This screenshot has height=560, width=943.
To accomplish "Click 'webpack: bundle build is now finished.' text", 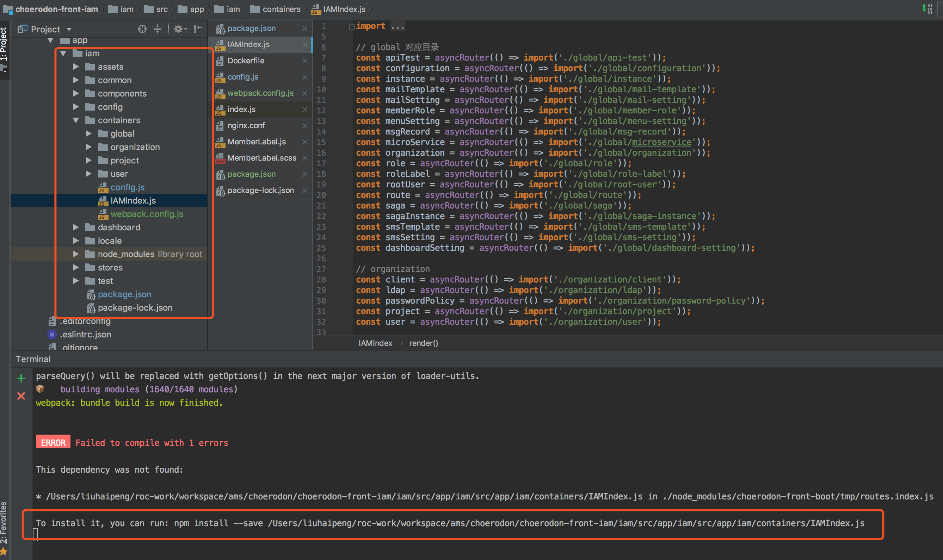I will pos(129,403).
